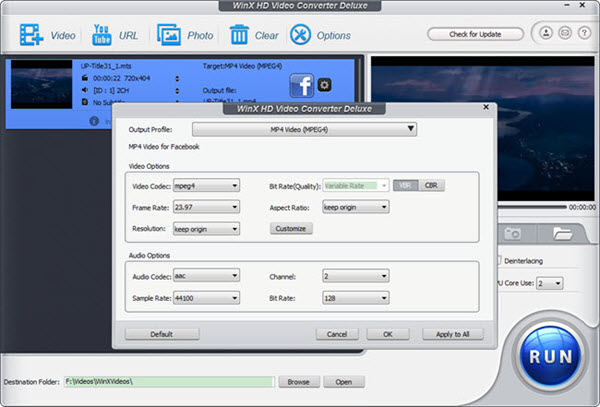
Task: Click the Open destination button
Action: pos(344,382)
